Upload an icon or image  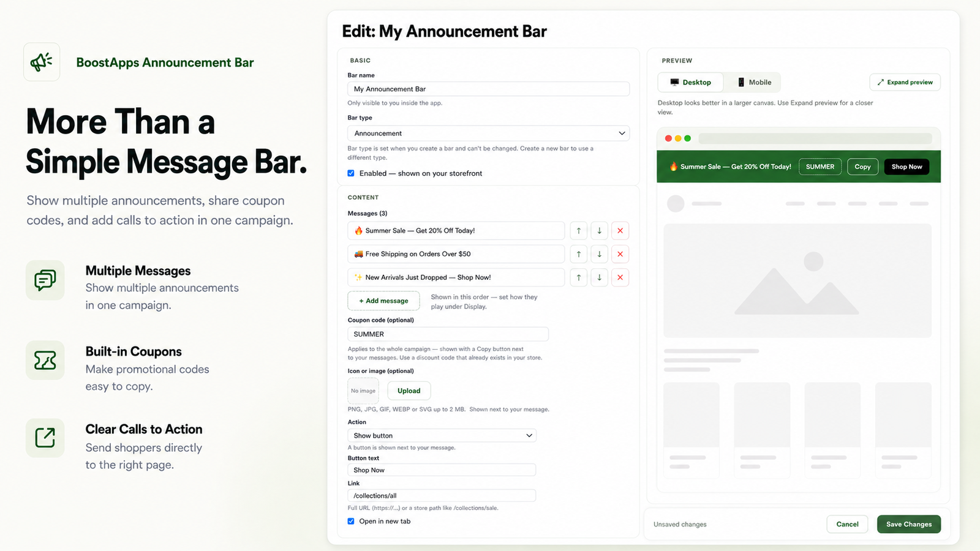pyautogui.click(x=409, y=391)
